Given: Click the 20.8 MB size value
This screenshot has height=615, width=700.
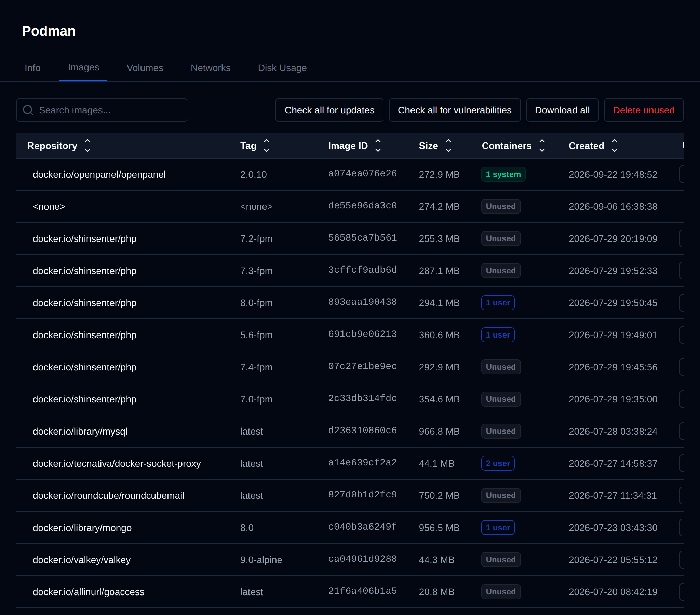Looking at the screenshot, I should [x=436, y=592].
